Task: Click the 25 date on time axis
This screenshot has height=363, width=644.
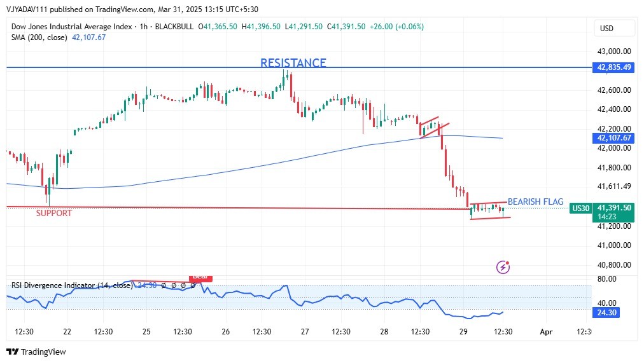Action: point(146,332)
